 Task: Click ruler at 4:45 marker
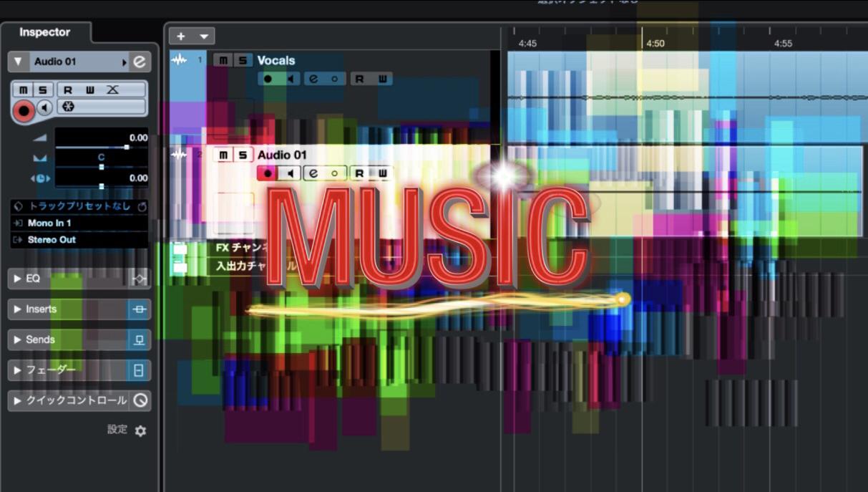[528, 43]
